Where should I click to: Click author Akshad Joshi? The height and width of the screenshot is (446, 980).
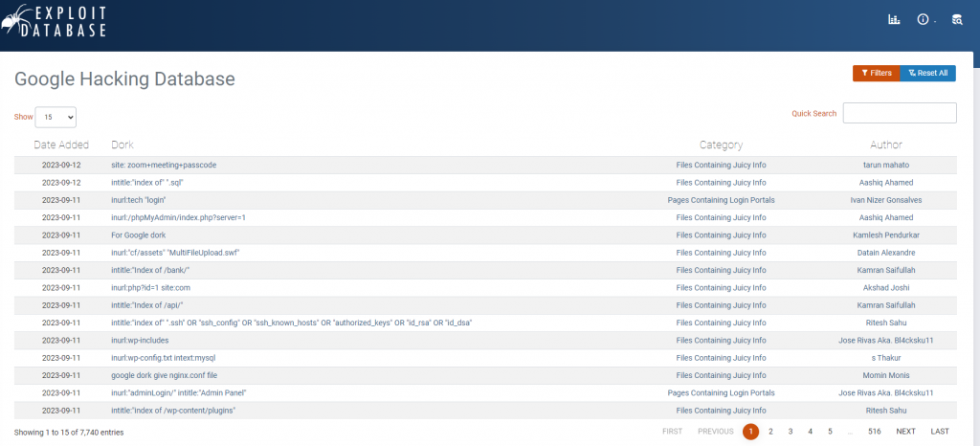pyautogui.click(x=886, y=287)
